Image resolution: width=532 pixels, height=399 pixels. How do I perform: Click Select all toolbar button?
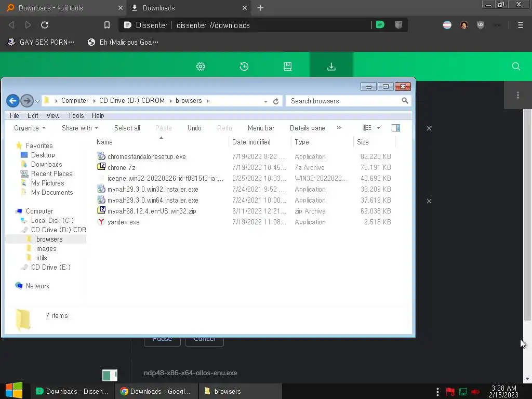(127, 128)
